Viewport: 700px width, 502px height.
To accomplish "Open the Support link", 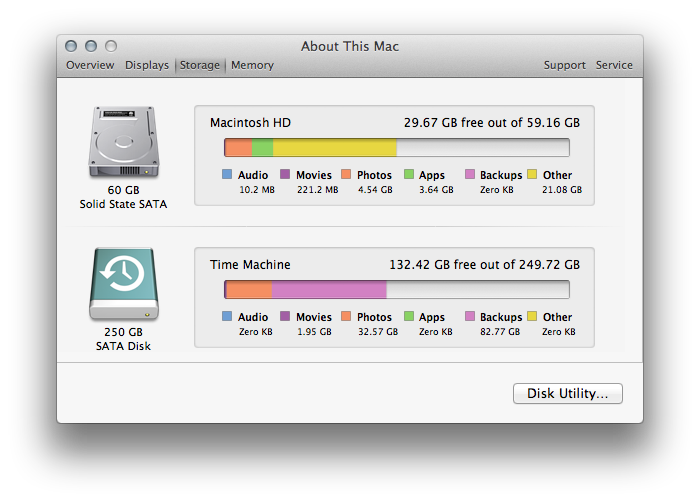I will pos(564,65).
